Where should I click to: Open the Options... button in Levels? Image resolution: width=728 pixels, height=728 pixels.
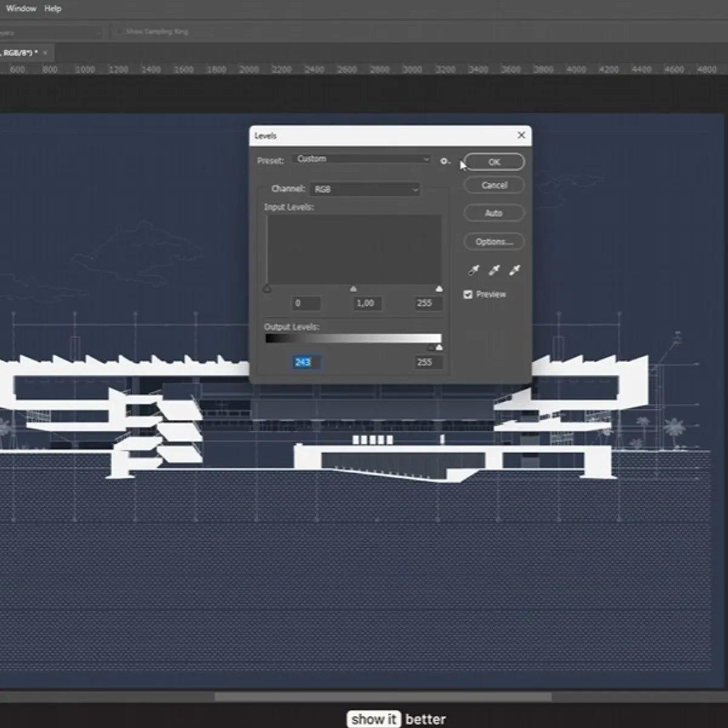point(494,241)
